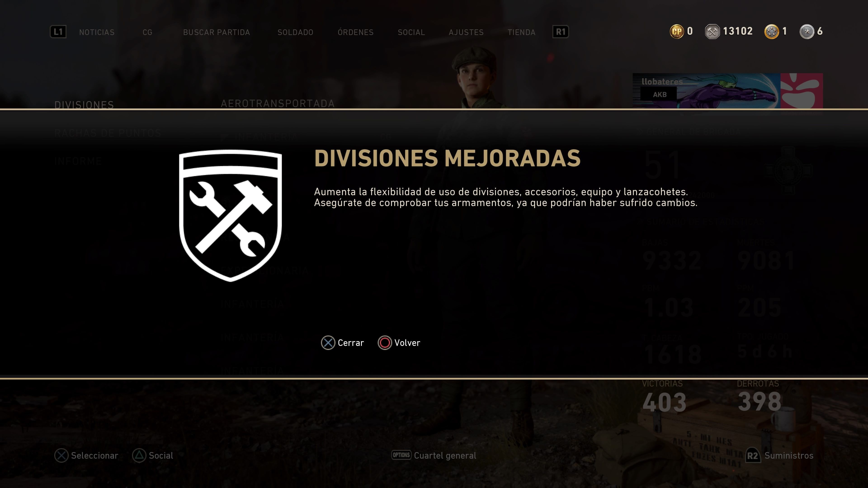Open the NOTICIAS tab
The width and height of the screenshot is (868, 488).
(97, 32)
